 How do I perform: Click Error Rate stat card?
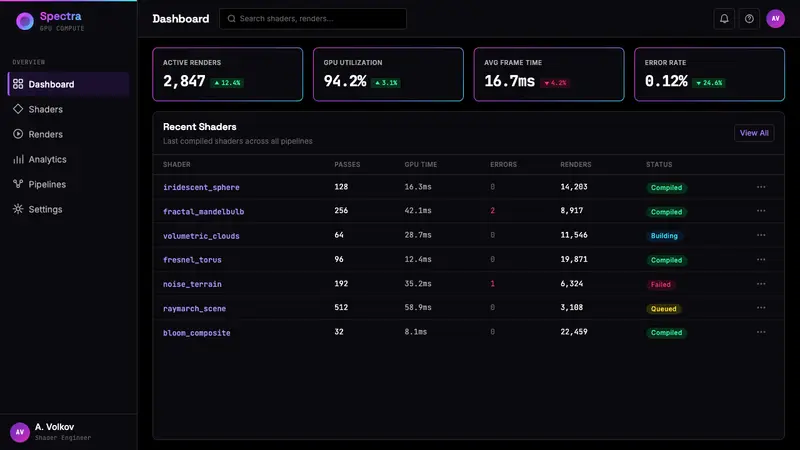coord(709,74)
